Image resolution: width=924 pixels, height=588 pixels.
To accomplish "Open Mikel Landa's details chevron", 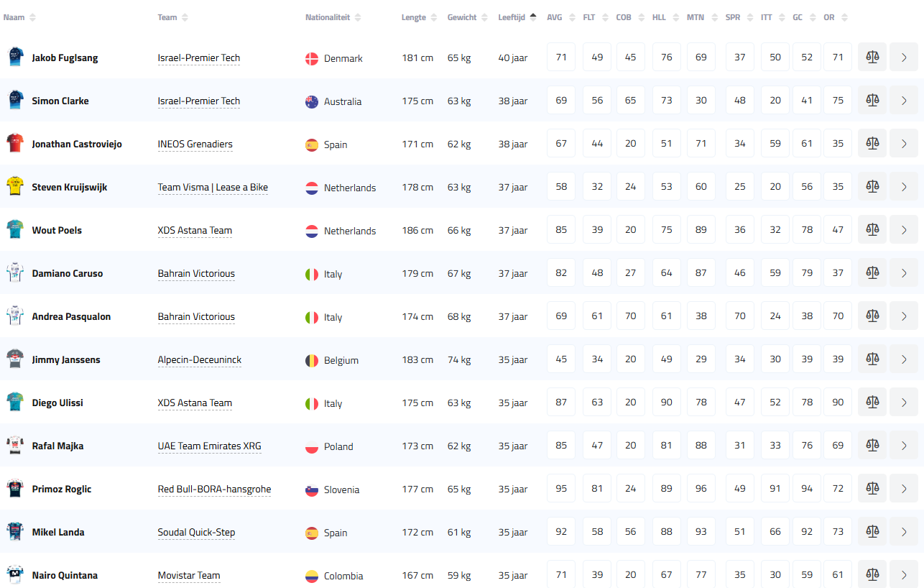I will coord(903,532).
